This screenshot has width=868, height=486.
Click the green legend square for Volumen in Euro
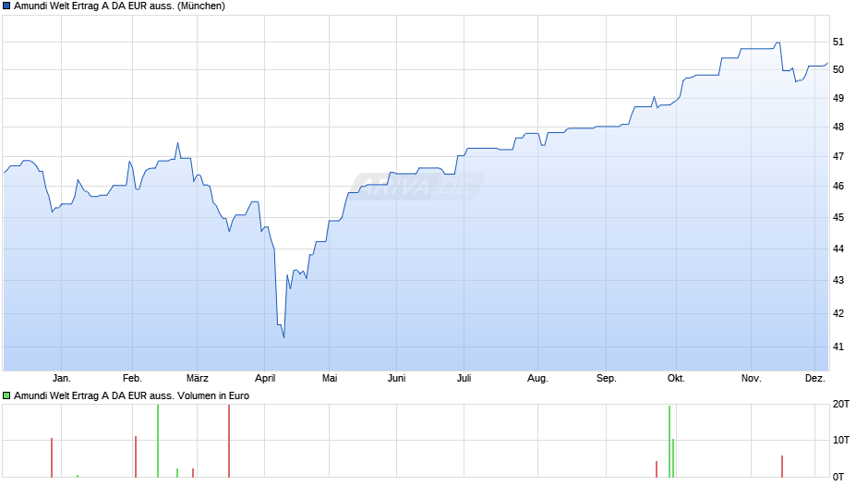pyautogui.click(x=6, y=395)
